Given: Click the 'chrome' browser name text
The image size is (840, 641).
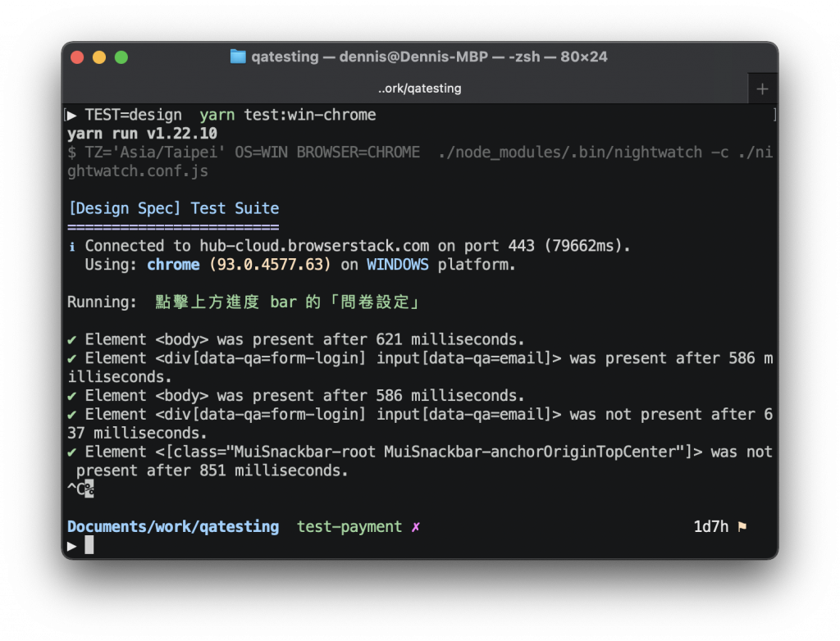Looking at the screenshot, I should pos(173,265).
